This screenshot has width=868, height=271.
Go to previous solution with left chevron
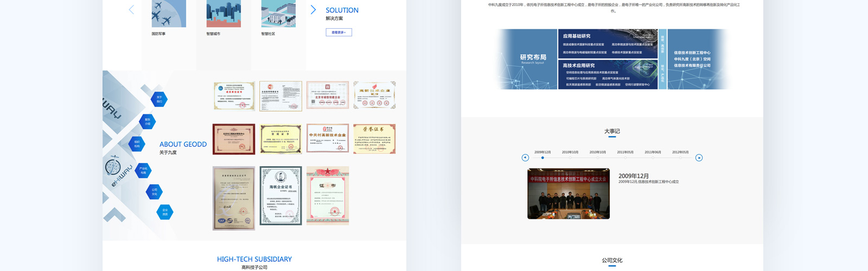click(131, 10)
